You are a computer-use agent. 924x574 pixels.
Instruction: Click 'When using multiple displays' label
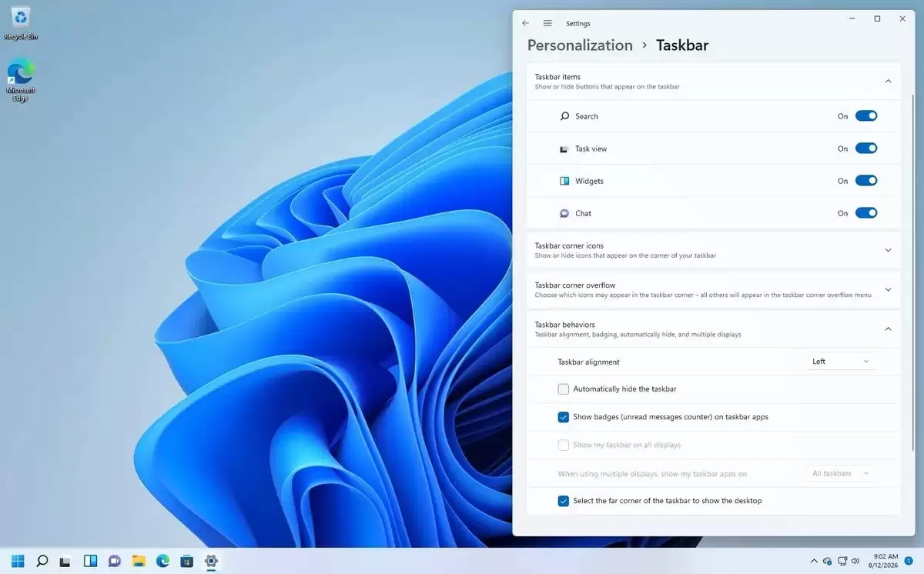tap(652, 473)
